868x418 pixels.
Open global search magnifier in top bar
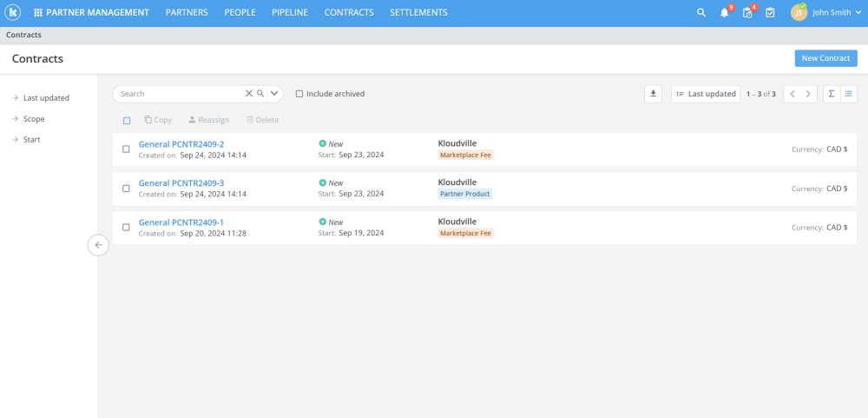point(701,12)
